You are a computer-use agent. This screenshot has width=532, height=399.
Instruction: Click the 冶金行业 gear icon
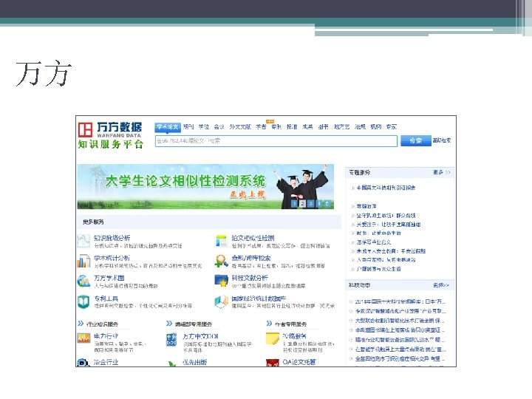point(83,363)
